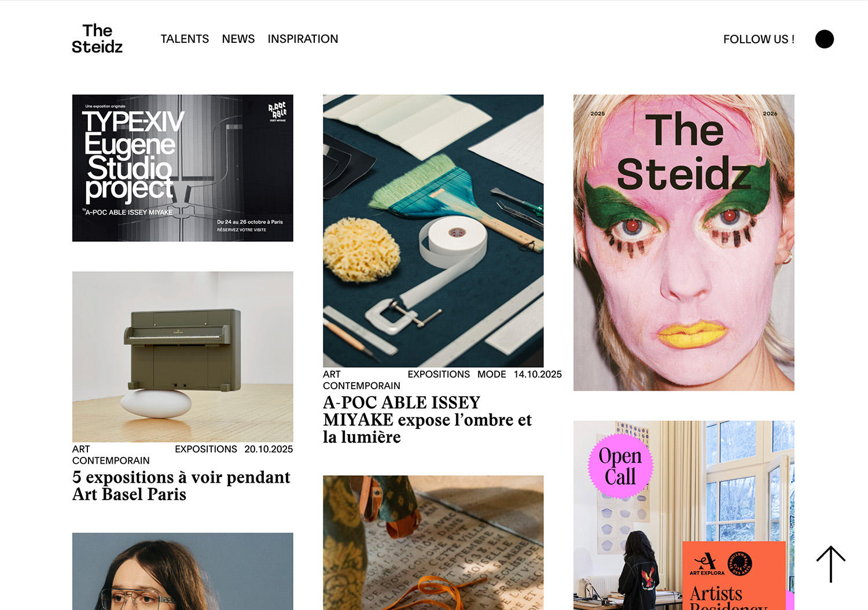868x610 pixels.
Task: Open the TALENTS menu item
Action: coord(185,39)
